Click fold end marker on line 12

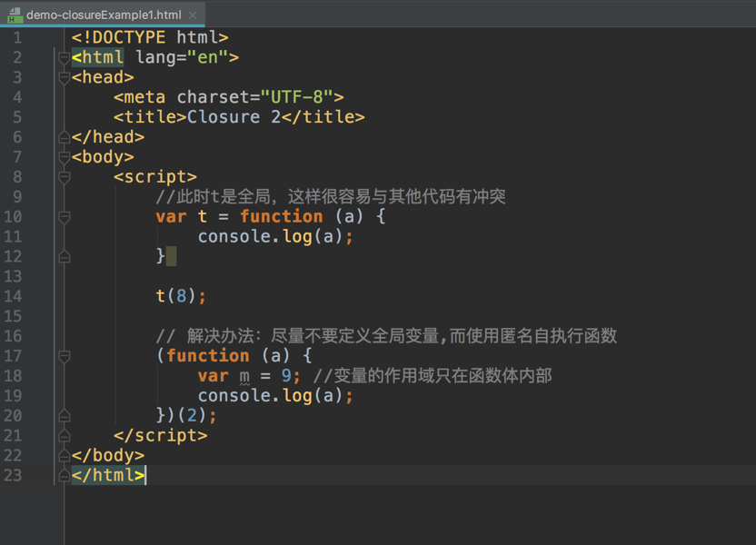point(65,257)
